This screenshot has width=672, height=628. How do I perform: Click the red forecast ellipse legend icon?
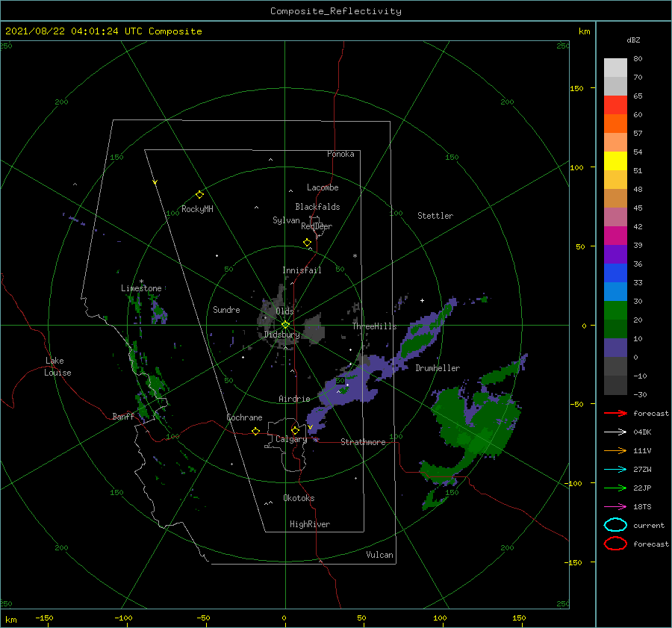point(615,544)
